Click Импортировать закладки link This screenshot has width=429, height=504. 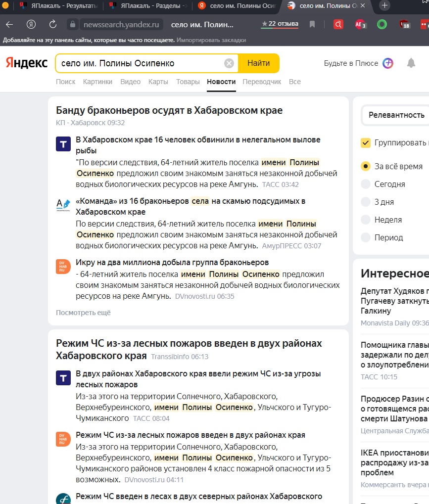(x=211, y=40)
